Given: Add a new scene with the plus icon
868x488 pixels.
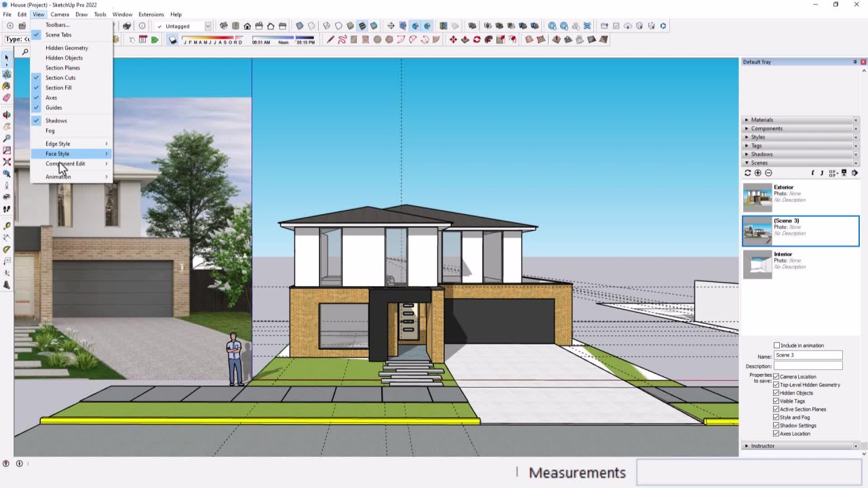Looking at the screenshot, I should (757, 173).
